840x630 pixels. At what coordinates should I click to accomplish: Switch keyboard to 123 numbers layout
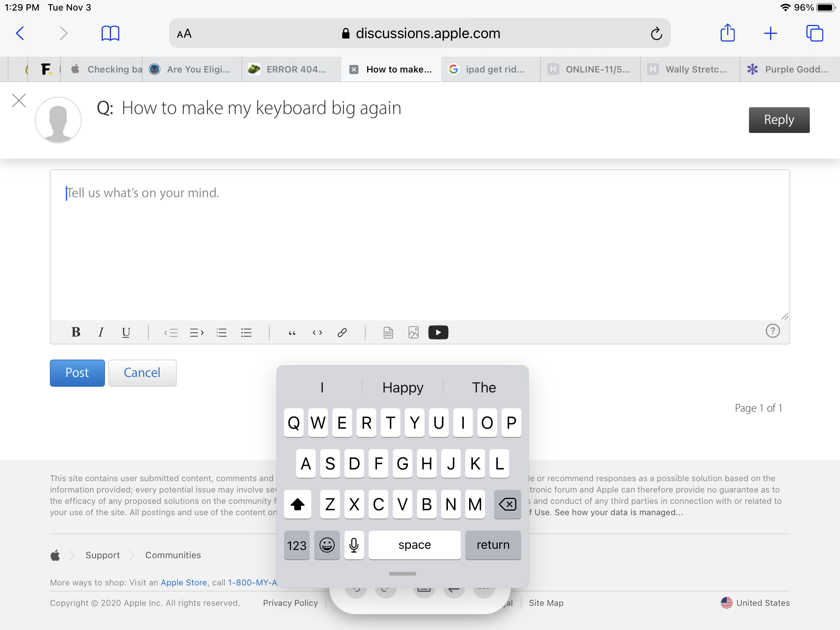(296, 545)
